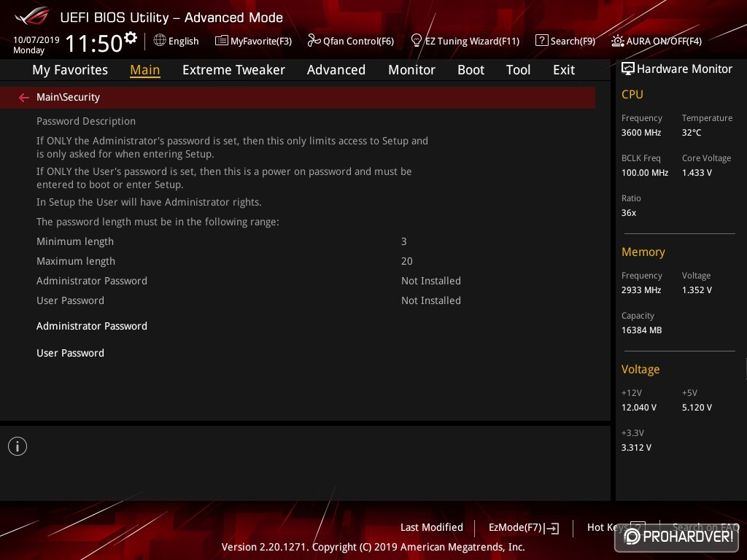This screenshot has height=560, width=747.
Task: Open Search(F9)
Action: point(573,41)
